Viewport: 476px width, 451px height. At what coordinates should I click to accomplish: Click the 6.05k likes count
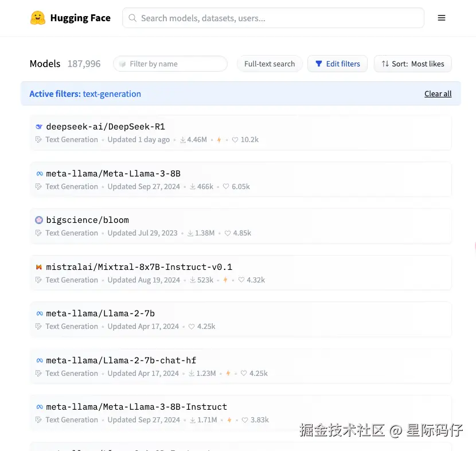pyautogui.click(x=241, y=186)
